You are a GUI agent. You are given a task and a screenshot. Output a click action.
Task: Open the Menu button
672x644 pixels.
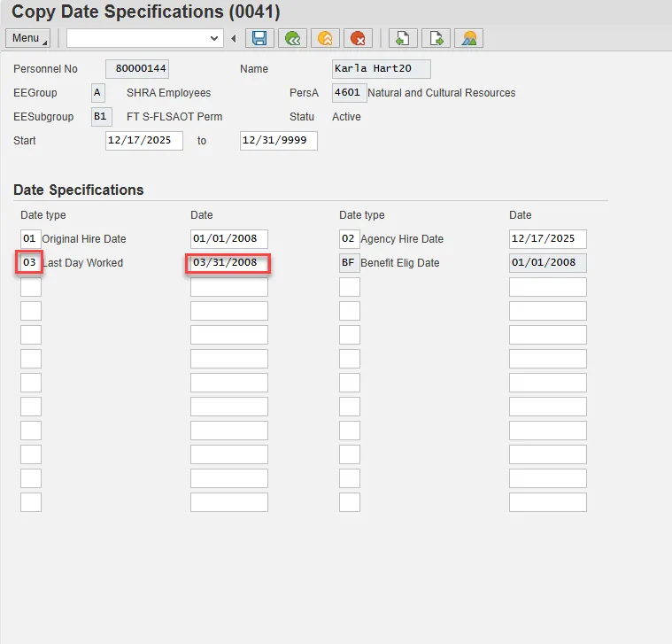pos(28,38)
